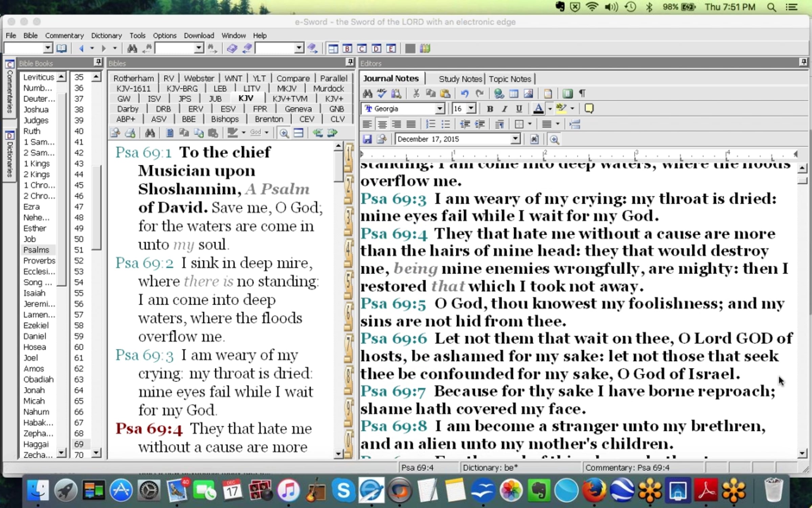Toggle bold formatting
This screenshot has height=508, width=812.
tap(490, 109)
